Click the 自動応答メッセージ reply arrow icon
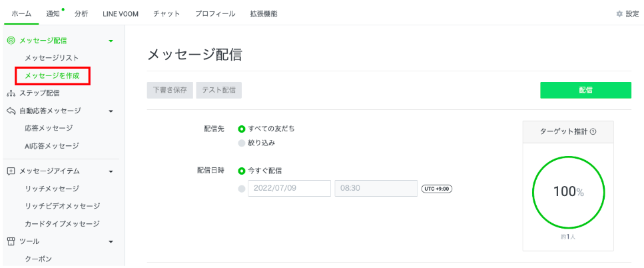 pyautogui.click(x=11, y=111)
